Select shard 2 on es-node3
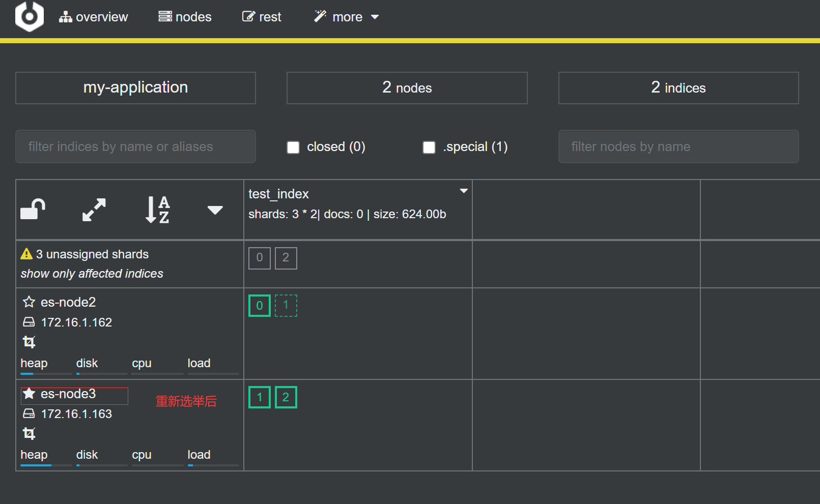Viewport: 820px width, 504px height. (x=286, y=397)
